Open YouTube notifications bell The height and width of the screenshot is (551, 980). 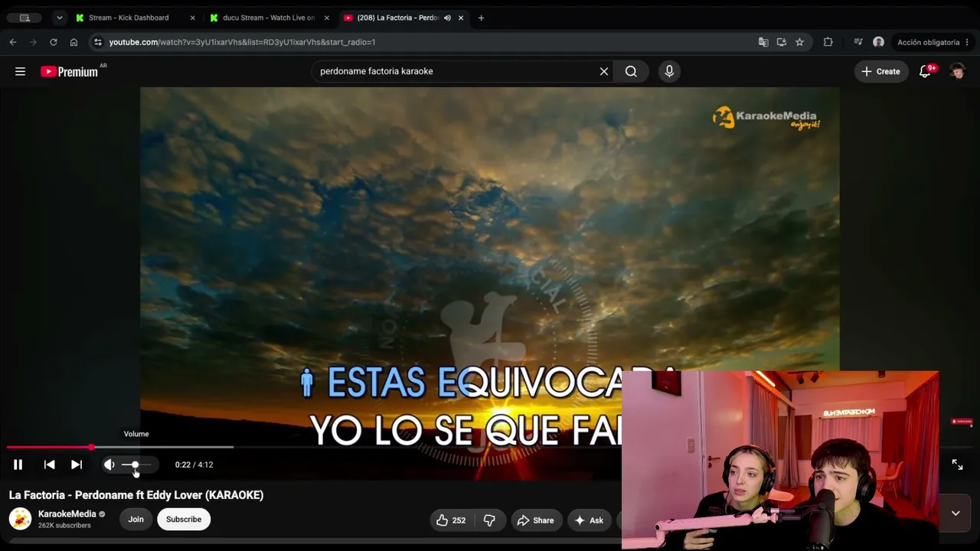(926, 71)
